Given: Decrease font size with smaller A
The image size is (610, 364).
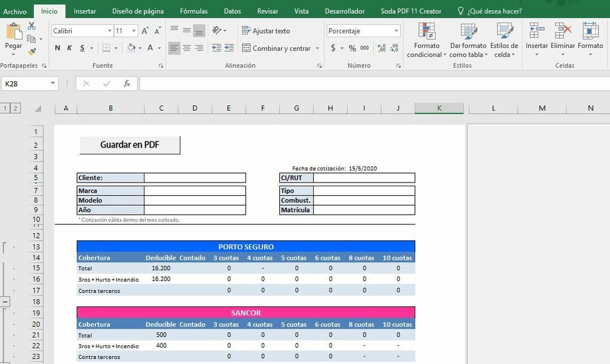Looking at the screenshot, I should (x=158, y=31).
